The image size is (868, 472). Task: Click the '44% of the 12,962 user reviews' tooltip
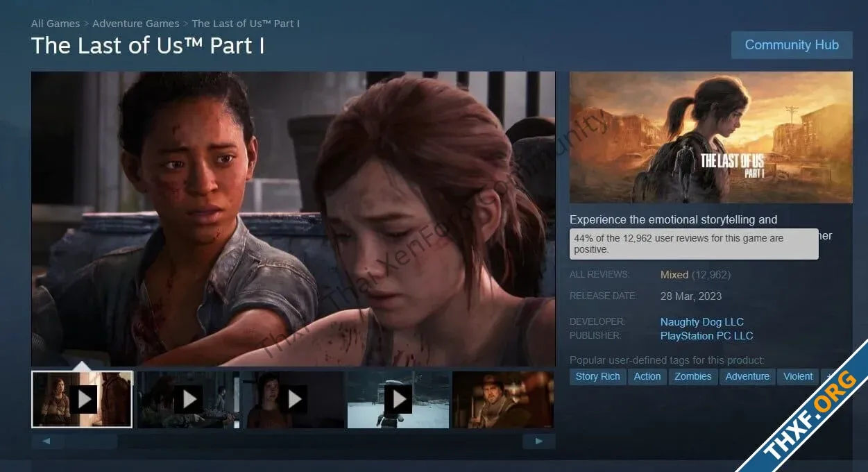click(x=694, y=244)
